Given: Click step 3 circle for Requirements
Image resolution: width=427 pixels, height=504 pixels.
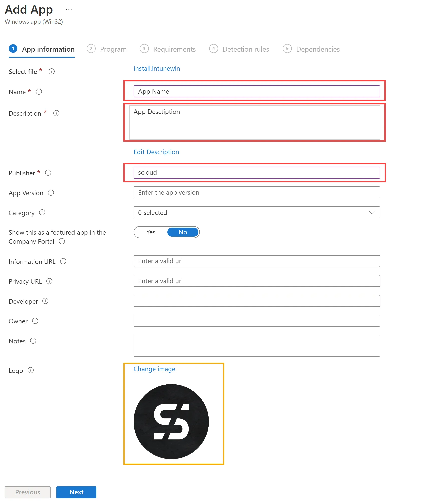Looking at the screenshot, I should [x=144, y=49].
